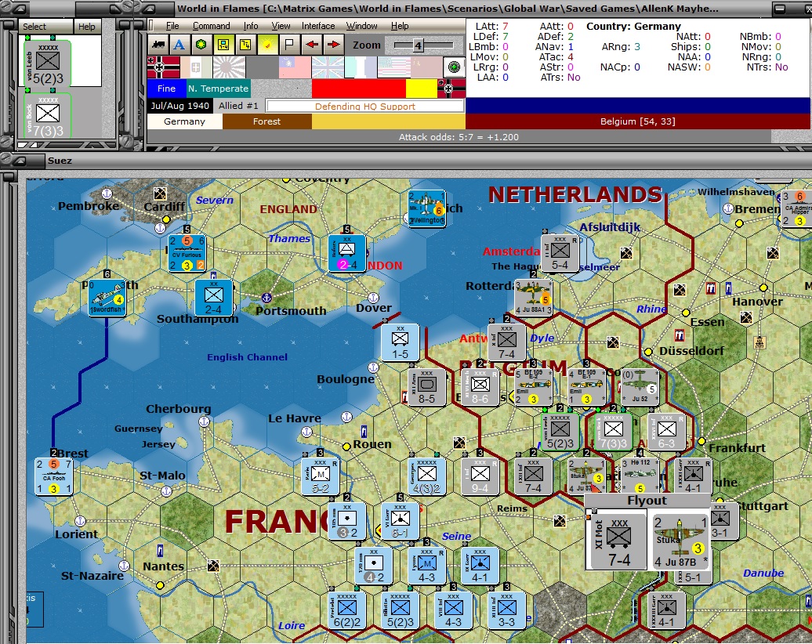Select the Georges 4(3)2 French HQ counter
812x644 pixels.
tap(426, 476)
